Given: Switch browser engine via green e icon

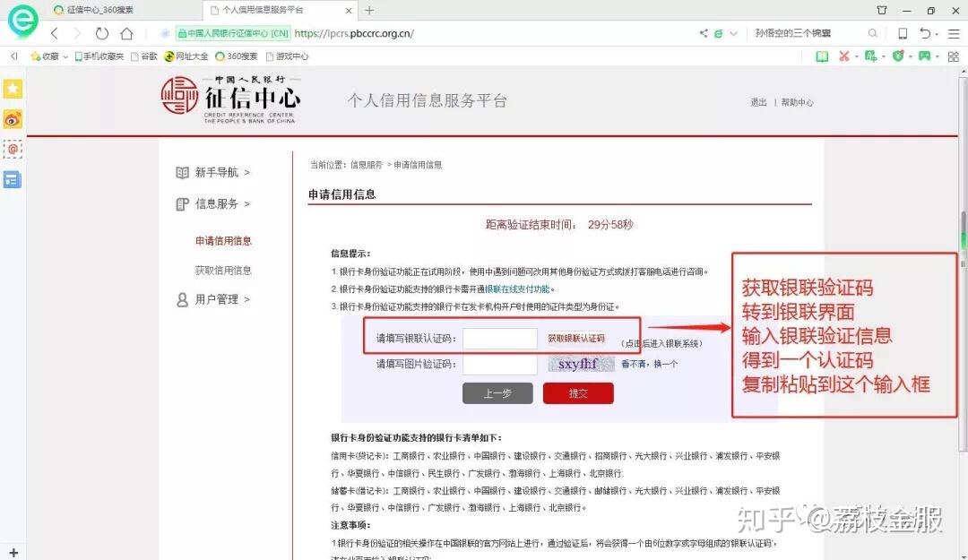Looking at the screenshot, I should tap(719, 33).
